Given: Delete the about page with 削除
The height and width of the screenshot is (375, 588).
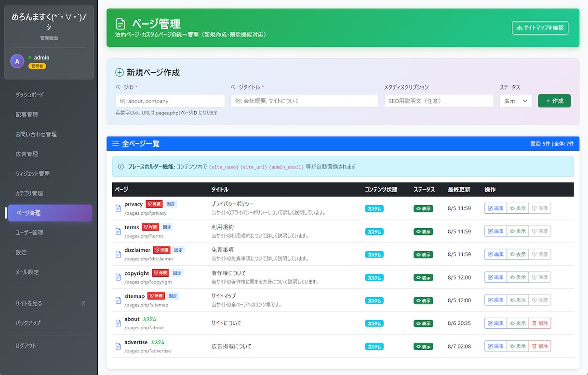Looking at the screenshot, I should [540, 323].
